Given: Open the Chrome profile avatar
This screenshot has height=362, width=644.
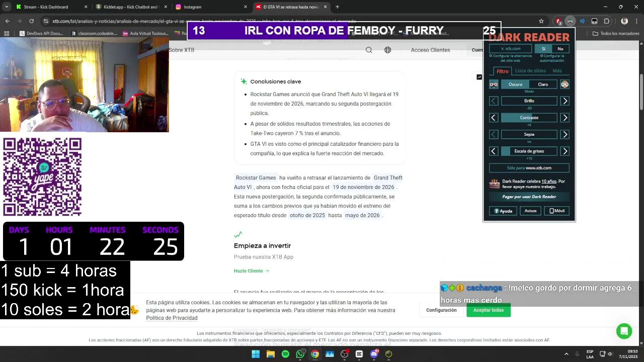Looking at the screenshot, I should 624,21.
